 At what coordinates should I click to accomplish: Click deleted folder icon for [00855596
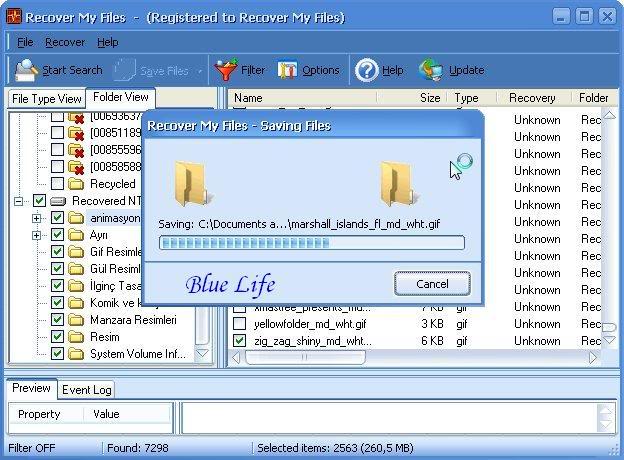click(x=76, y=150)
